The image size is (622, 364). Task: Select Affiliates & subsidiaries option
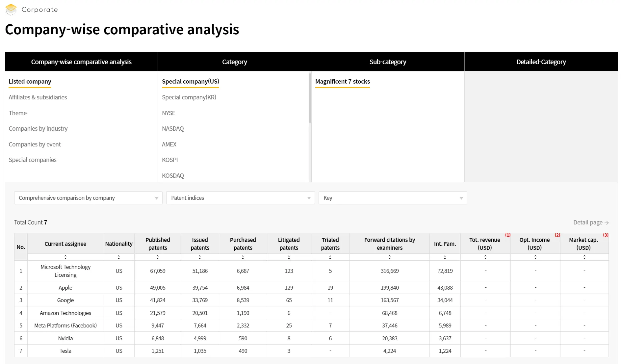click(38, 97)
